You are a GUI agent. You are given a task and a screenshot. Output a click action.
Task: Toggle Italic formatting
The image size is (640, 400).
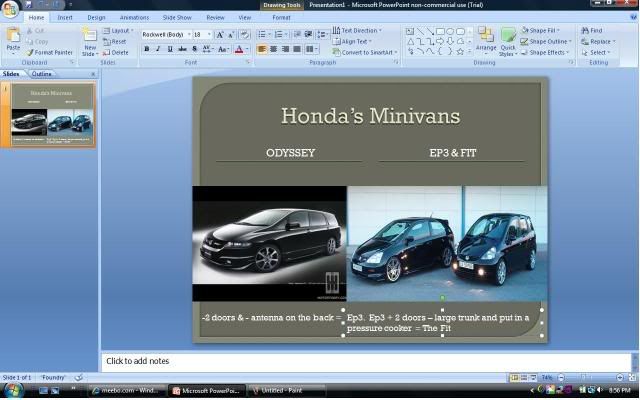pos(158,49)
